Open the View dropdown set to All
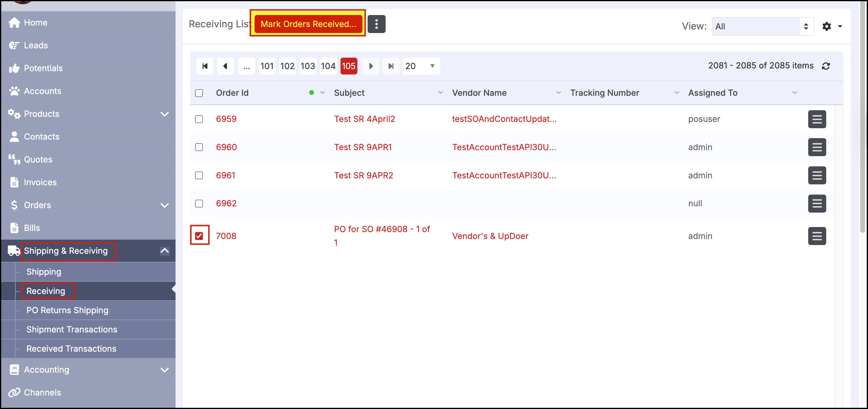868x409 pixels. tap(762, 26)
